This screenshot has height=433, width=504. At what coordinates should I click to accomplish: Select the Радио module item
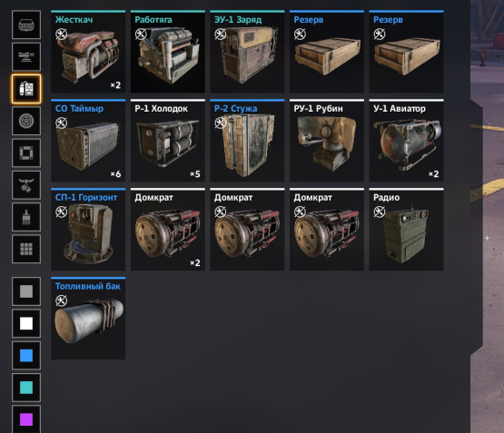coord(406,230)
